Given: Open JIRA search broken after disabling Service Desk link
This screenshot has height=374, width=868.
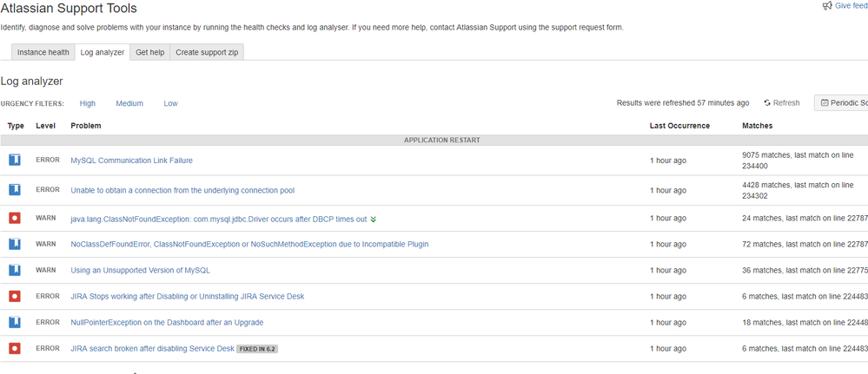Looking at the screenshot, I should click(x=152, y=348).
